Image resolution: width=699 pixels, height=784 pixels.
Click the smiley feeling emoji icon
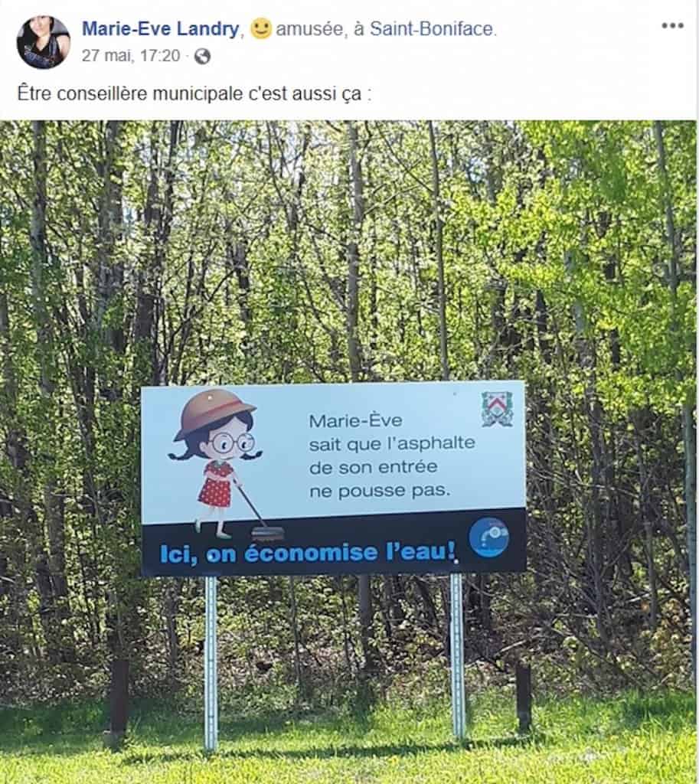tap(260, 28)
